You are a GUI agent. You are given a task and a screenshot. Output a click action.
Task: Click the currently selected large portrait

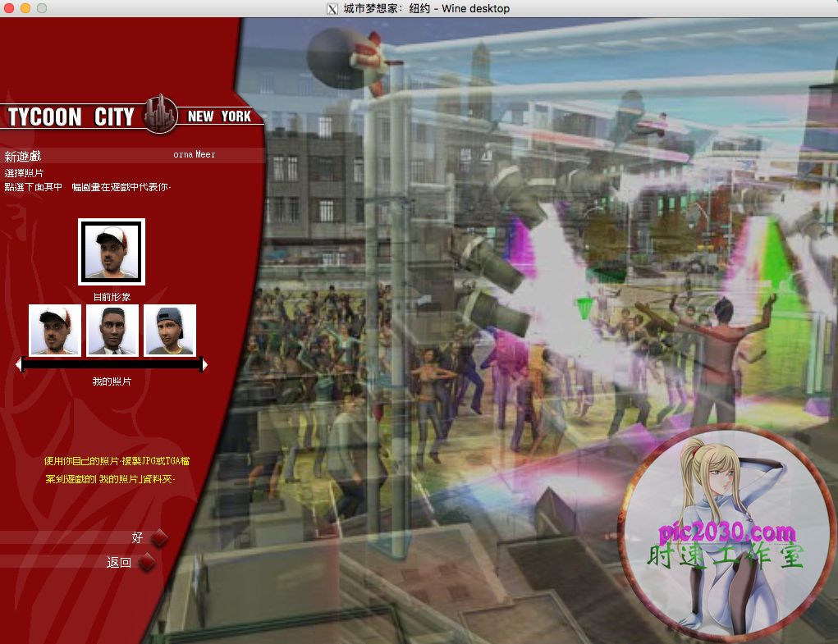(x=112, y=252)
